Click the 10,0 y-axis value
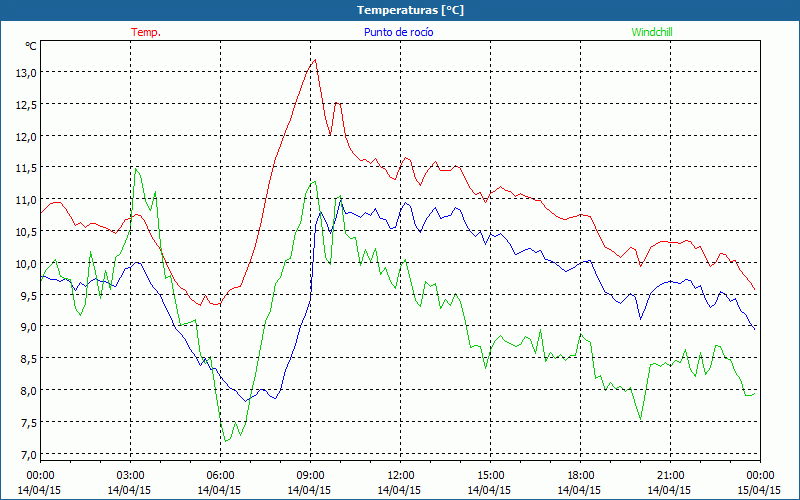Screen dimensions: 800x500 [x=26, y=264]
